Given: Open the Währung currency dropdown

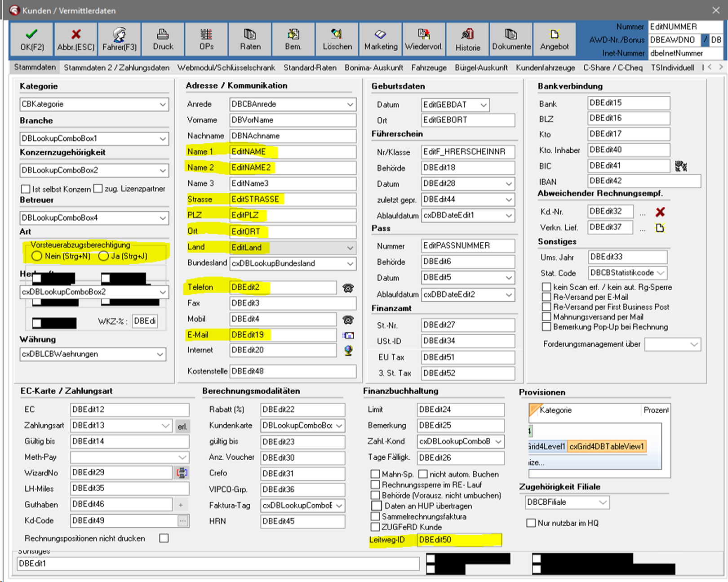Looking at the screenshot, I should (x=160, y=354).
